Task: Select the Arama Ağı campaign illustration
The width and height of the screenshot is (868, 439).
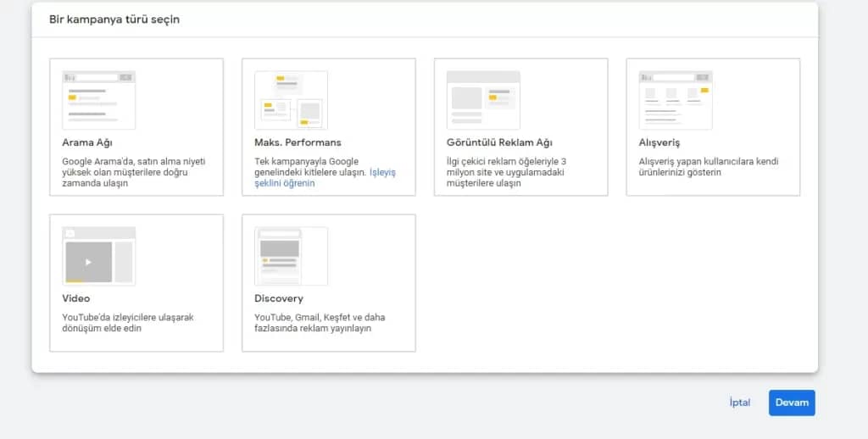Action: pos(98,100)
